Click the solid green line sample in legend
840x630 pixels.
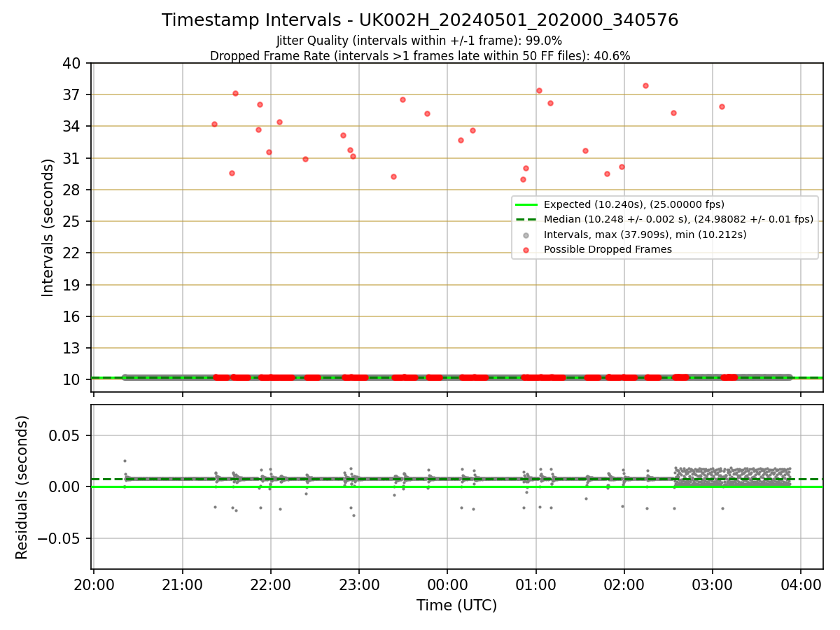[x=526, y=204]
